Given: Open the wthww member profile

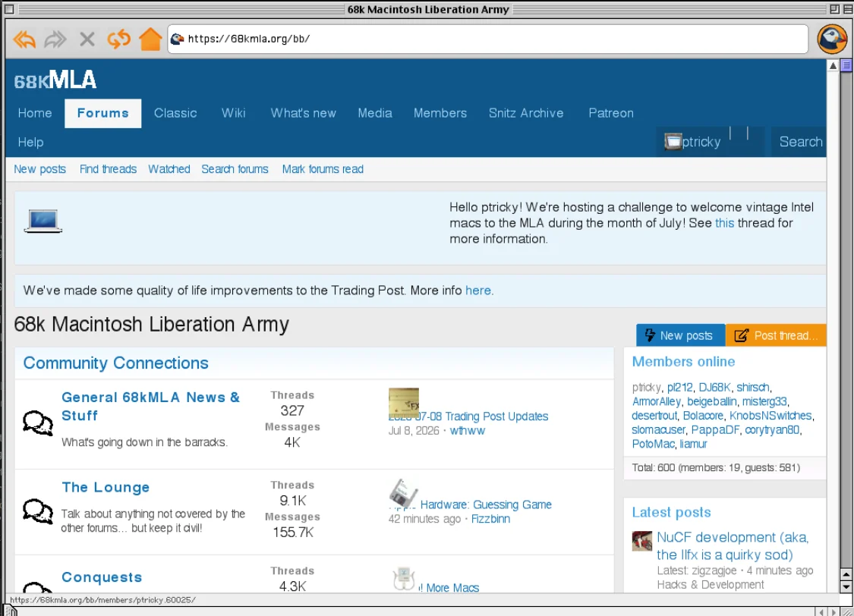Looking at the screenshot, I should [468, 431].
